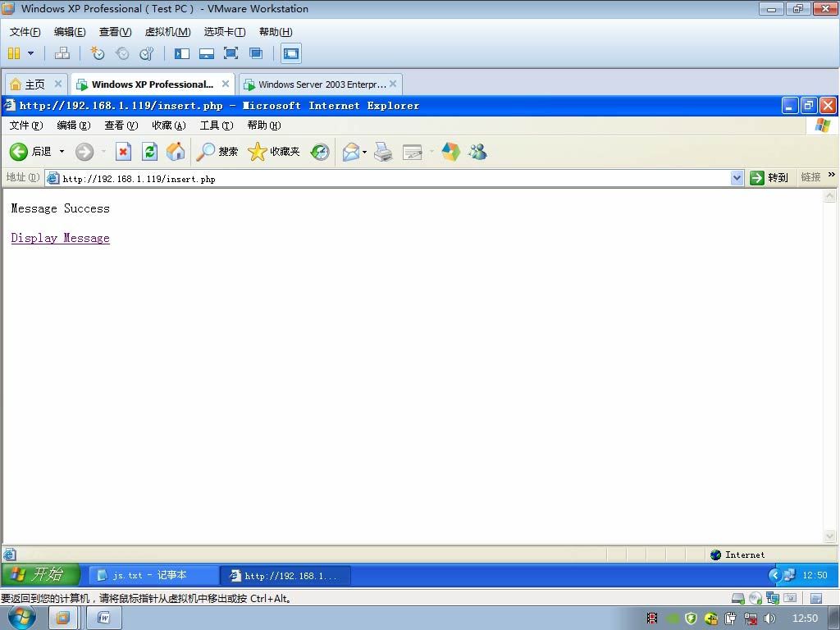Click the Message Success text
The width and height of the screenshot is (840, 630).
click(x=60, y=208)
